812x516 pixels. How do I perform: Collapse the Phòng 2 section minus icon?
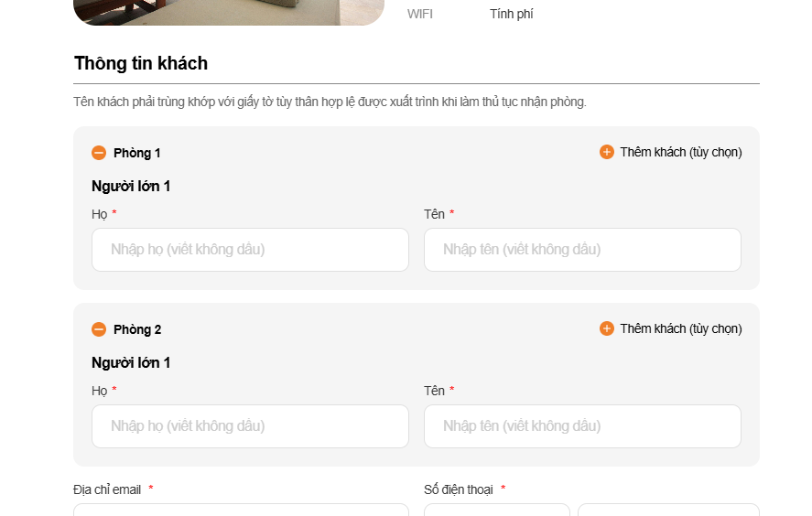(99, 329)
